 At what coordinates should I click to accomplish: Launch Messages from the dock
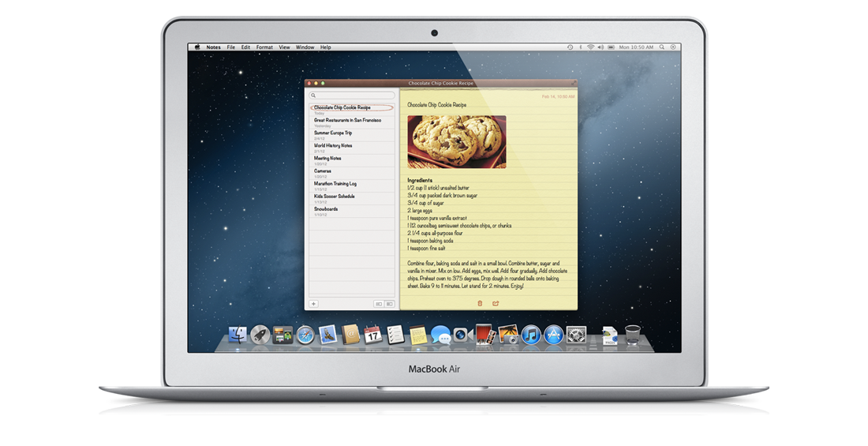(440, 335)
